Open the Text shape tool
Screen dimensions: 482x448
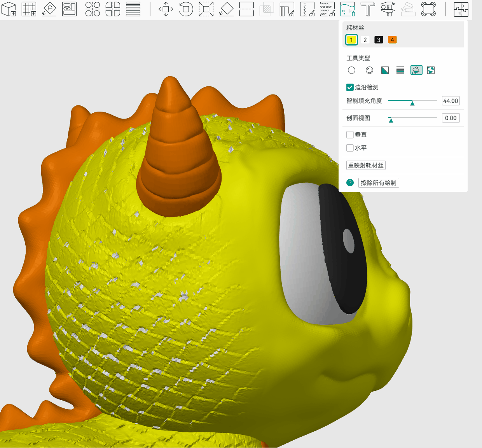tap(367, 9)
